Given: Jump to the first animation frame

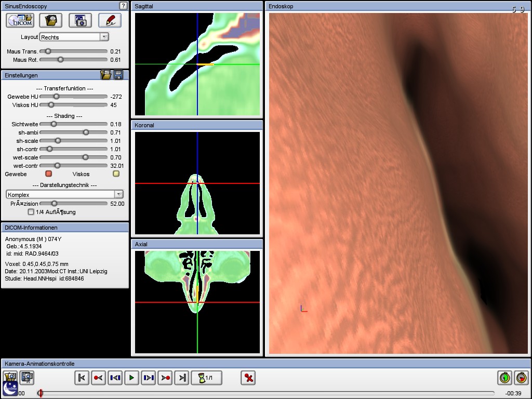Looking at the screenshot, I should coord(82,378).
